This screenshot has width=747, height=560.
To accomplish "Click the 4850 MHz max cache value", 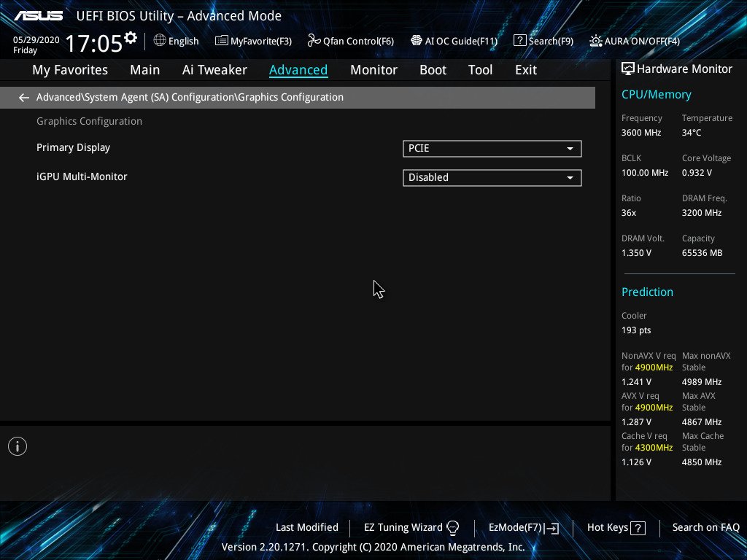I will (702, 462).
